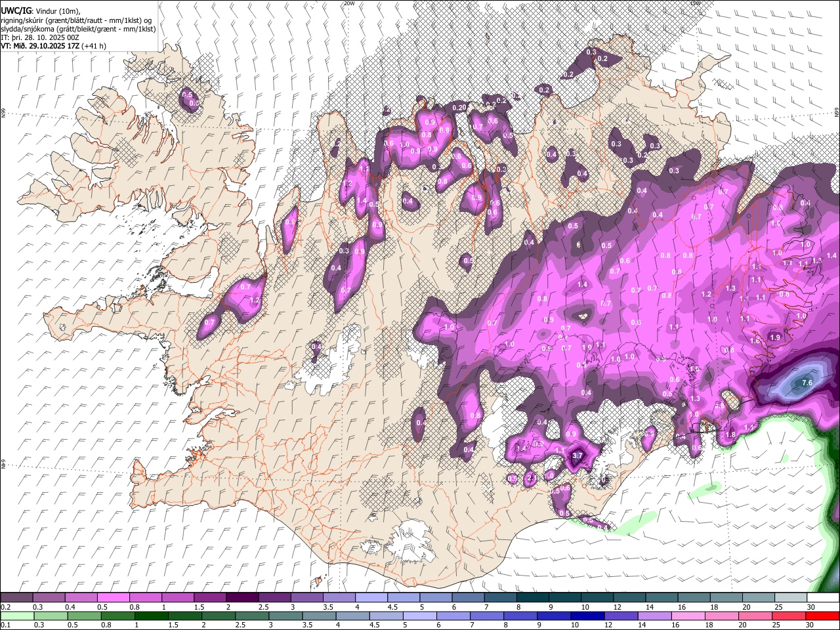Click the UWC/IG title text
The height and width of the screenshot is (630, 840).
click(16, 11)
